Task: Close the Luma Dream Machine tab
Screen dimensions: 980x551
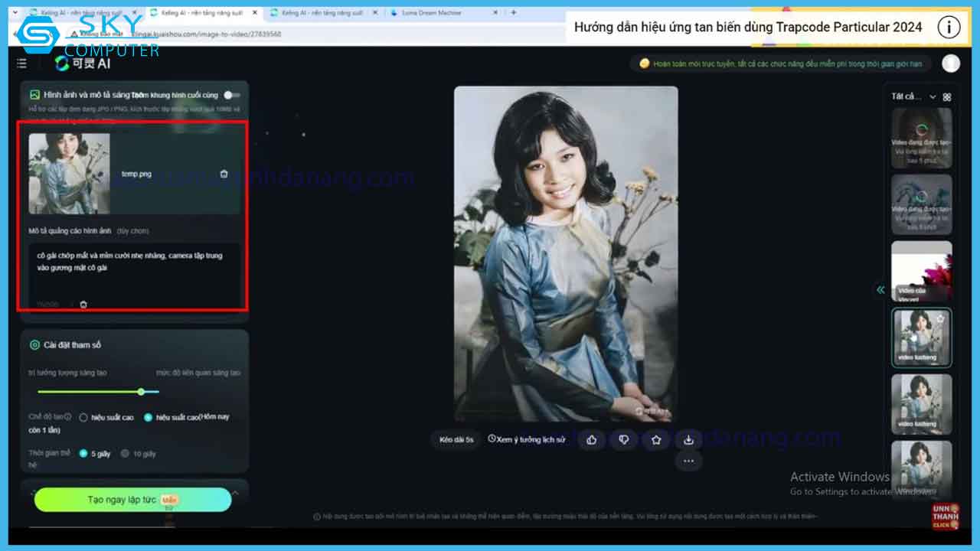Action: pos(495,12)
